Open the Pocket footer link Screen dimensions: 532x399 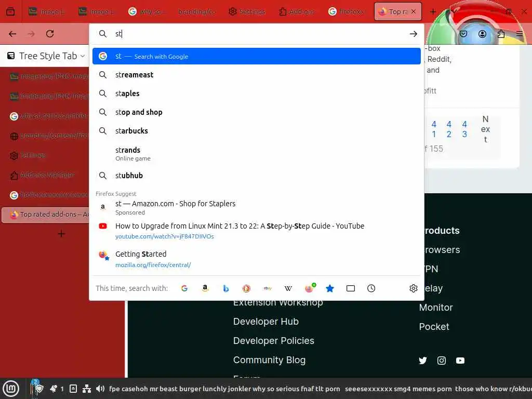pyautogui.click(x=434, y=327)
